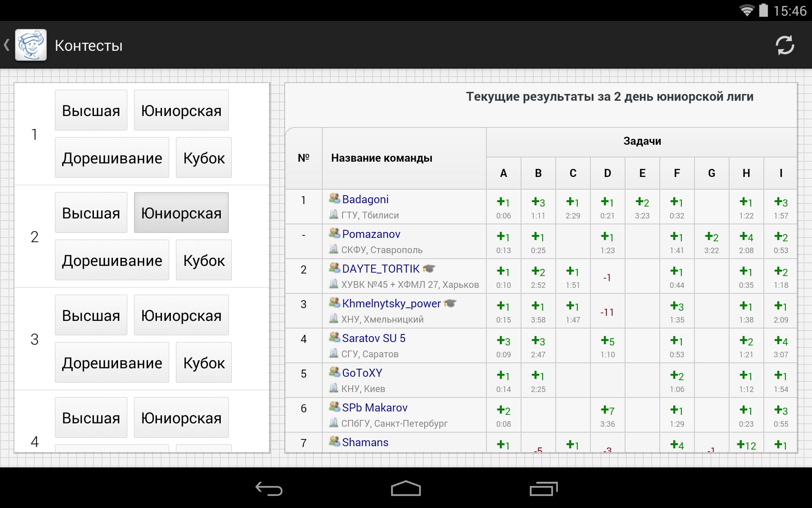Tap Badagoni's problem E result 3:23
Viewport: 812px width, 508px height.
pyautogui.click(x=642, y=207)
